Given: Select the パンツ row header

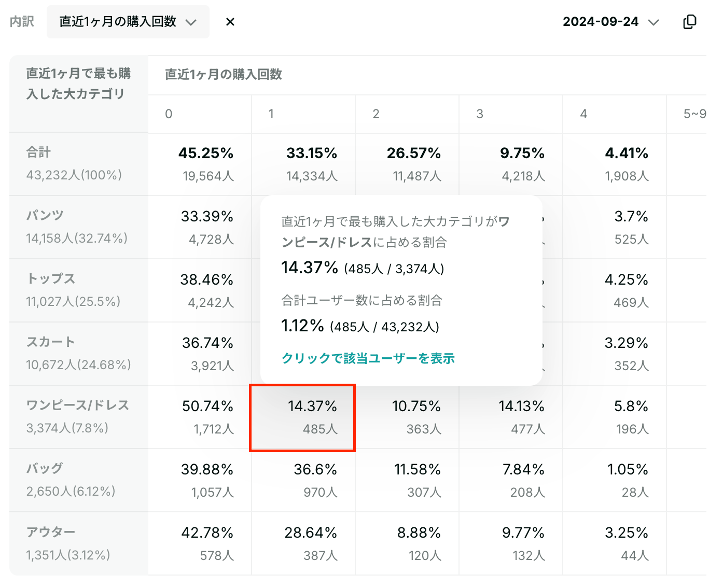Looking at the screenshot, I should point(79,227).
